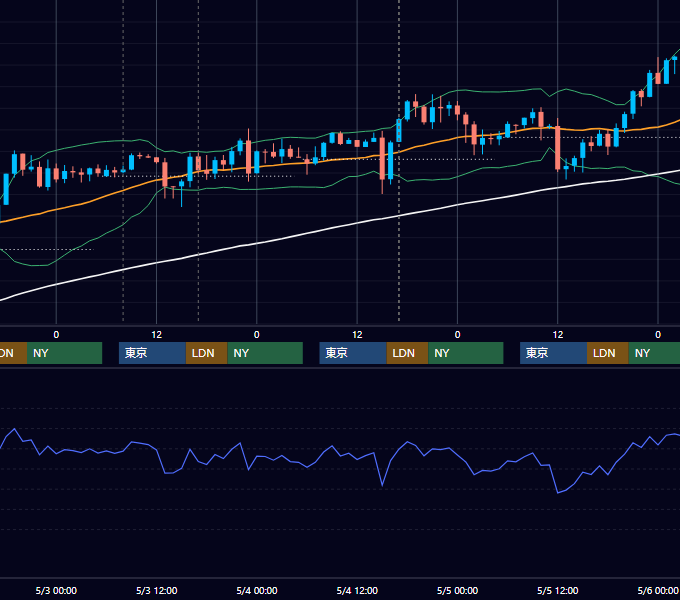
Task: Select the 5/5 12:00 date label
Action: pyautogui.click(x=557, y=590)
